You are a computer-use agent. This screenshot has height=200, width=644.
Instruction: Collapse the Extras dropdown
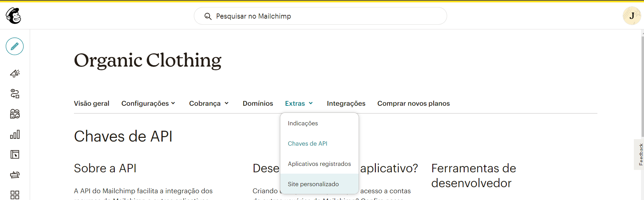click(299, 103)
